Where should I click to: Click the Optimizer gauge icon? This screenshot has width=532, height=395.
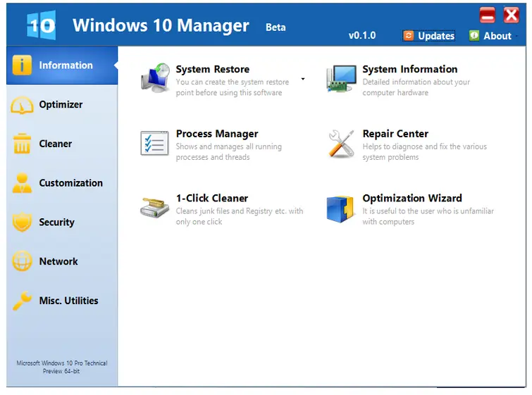coord(22,105)
